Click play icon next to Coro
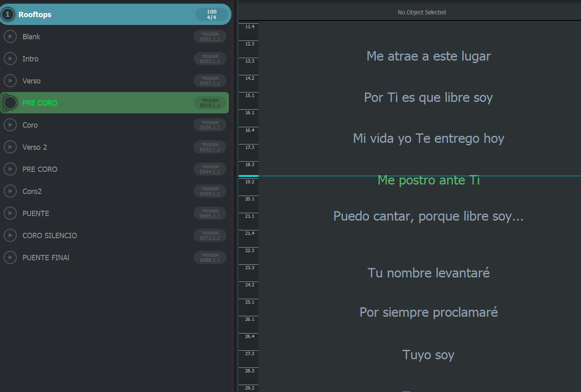Image resolution: width=581 pixels, height=392 pixels. pyautogui.click(x=10, y=125)
